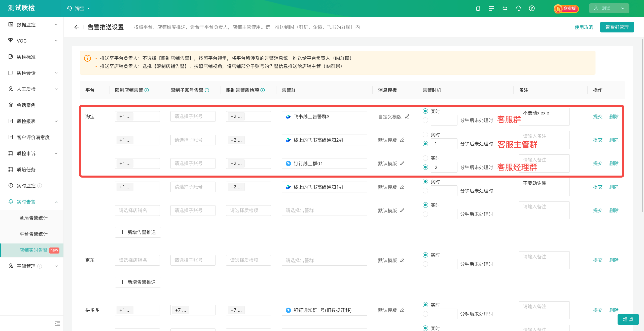Show info tooltip for 限制店铺告警

click(147, 90)
